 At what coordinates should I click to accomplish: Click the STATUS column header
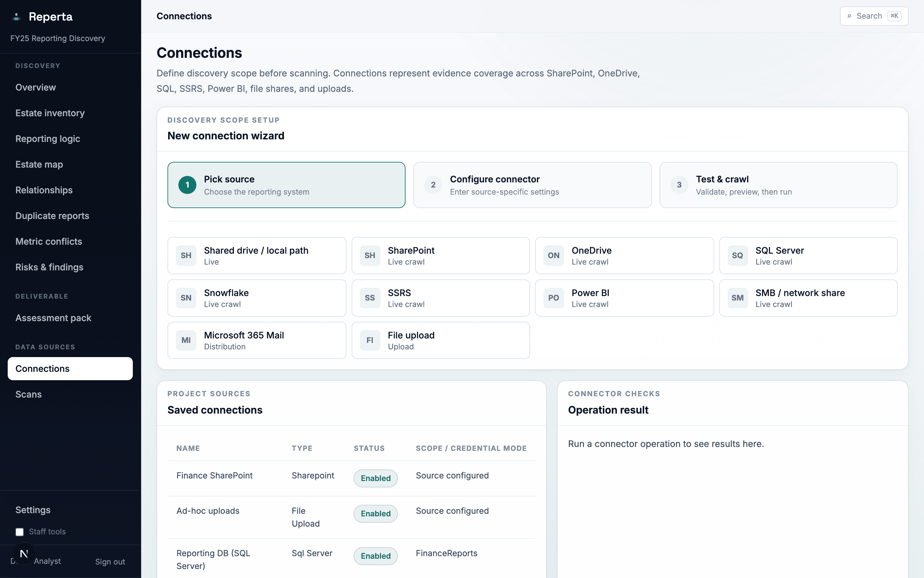[369, 448]
